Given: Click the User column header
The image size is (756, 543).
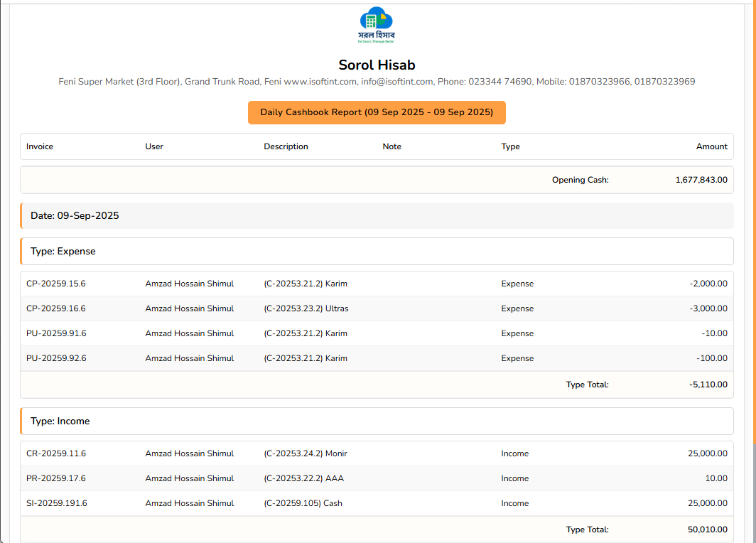Looking at the screenshot, I should click(154, 146).
